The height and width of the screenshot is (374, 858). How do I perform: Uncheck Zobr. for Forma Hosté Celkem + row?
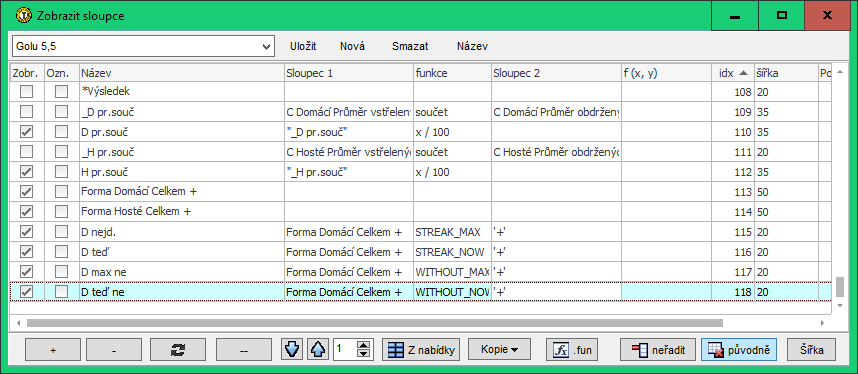coord(26,212)
